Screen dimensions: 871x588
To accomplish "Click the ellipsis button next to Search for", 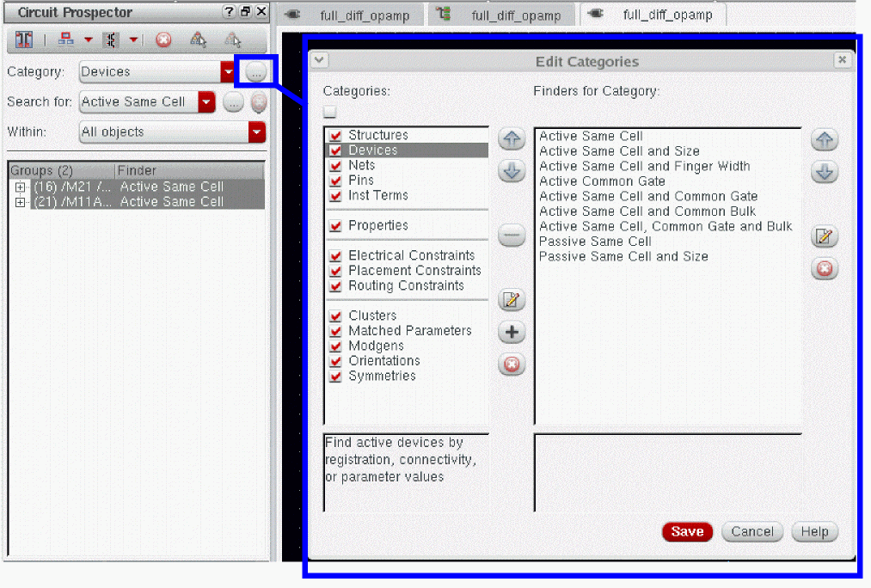I will [x=233, y=102].
